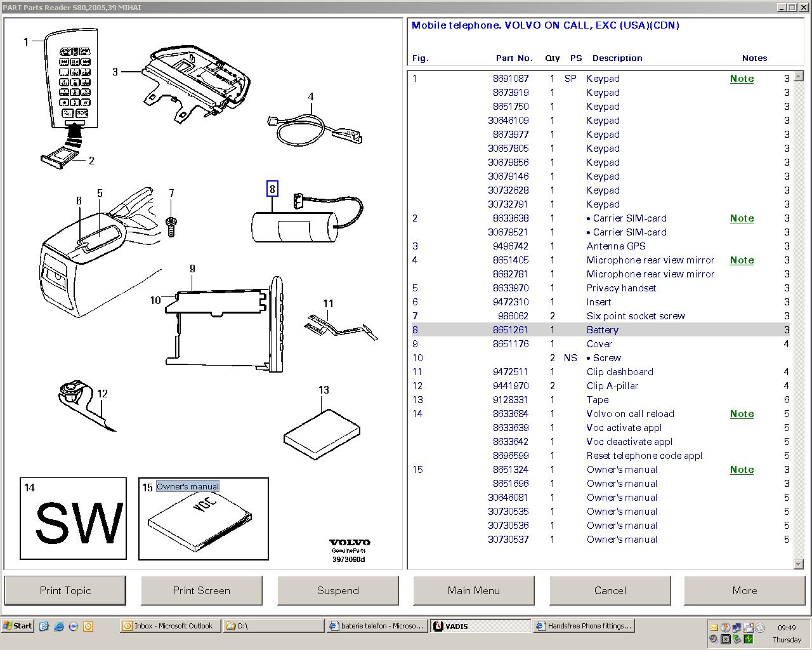Select the Battery row 8651261
This screenshot has width=812, height=650.
coord(601,330)
